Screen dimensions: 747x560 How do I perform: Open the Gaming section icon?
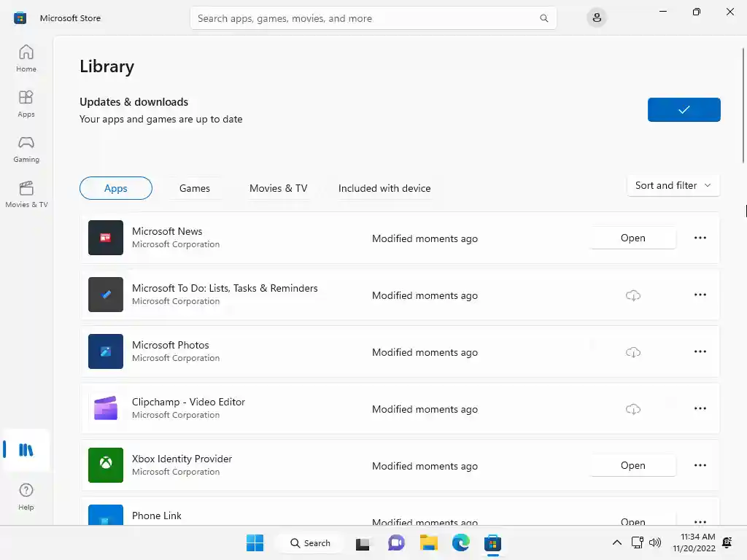point(26,149)
